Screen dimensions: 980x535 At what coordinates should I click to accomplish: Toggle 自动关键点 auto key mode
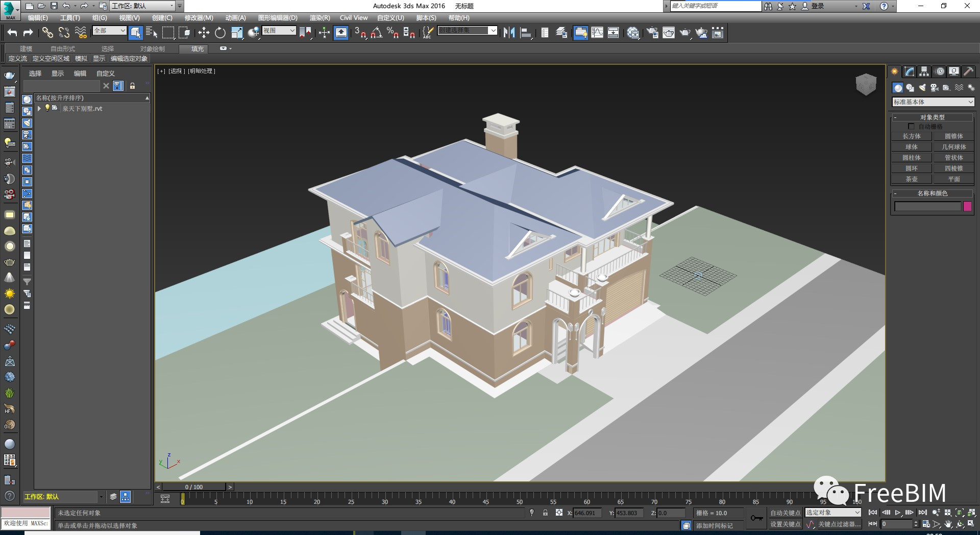(786, 513)
